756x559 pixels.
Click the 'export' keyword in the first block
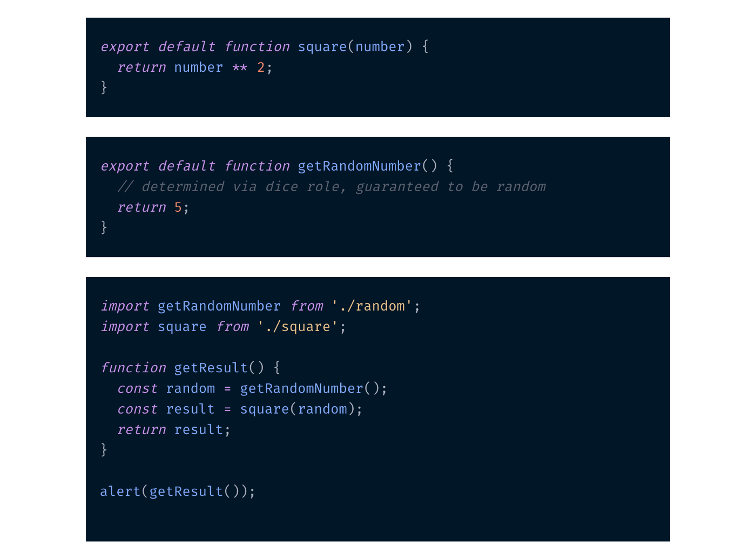click(125, 47)
